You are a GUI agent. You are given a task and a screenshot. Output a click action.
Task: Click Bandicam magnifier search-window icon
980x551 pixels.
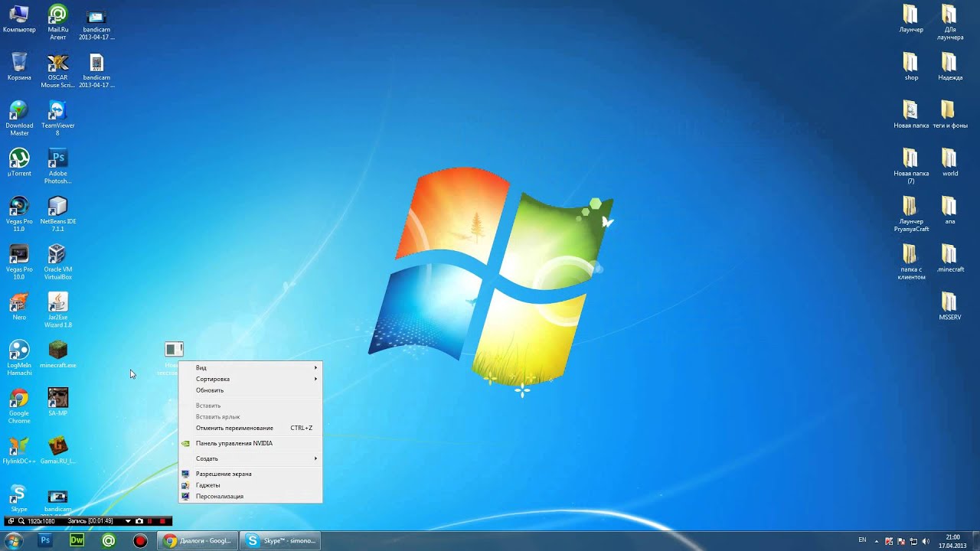click(21, 521)
